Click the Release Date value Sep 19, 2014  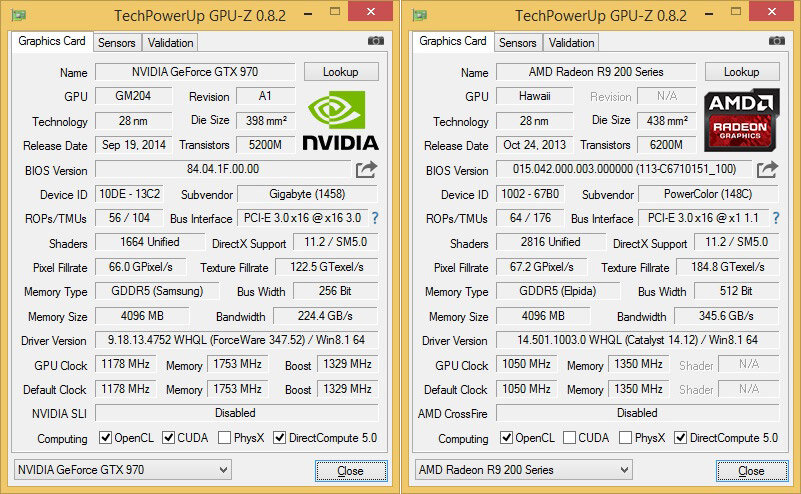pos(133,145)
